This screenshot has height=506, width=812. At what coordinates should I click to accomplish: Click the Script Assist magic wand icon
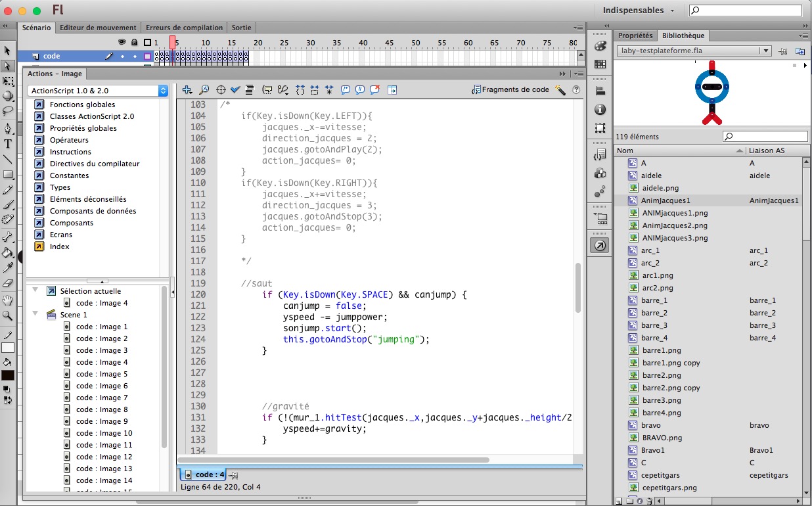click(x=560, y=90)
